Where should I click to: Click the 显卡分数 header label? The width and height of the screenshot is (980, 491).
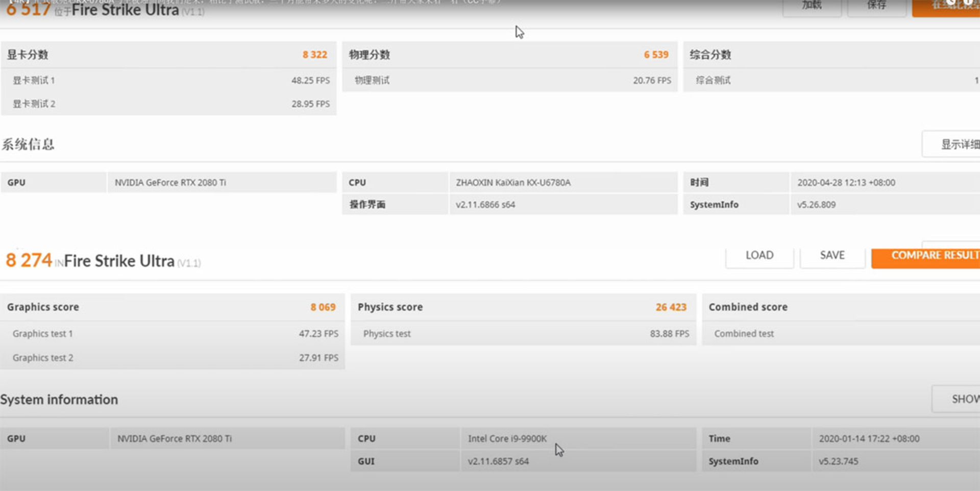point(28,55)
